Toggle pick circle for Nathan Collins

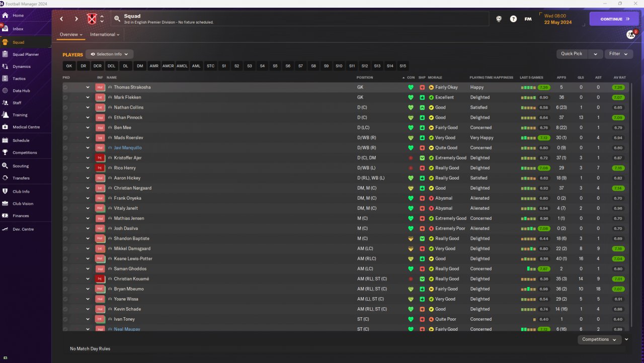65,108
